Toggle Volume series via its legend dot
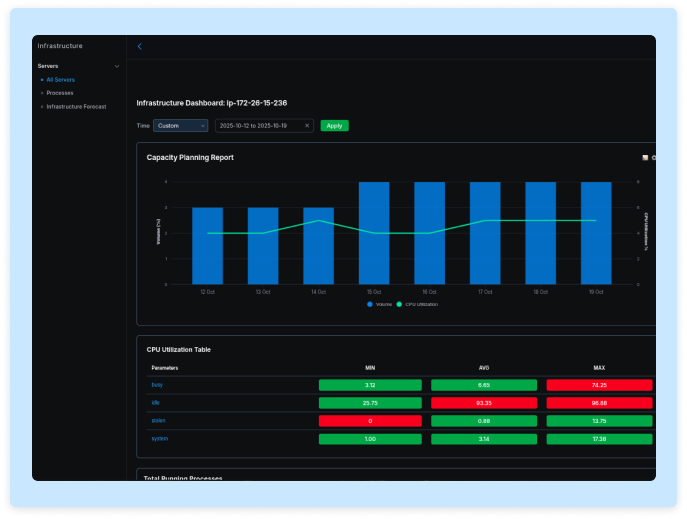Screen dimensions: 687x519 (x=370, y=304)
